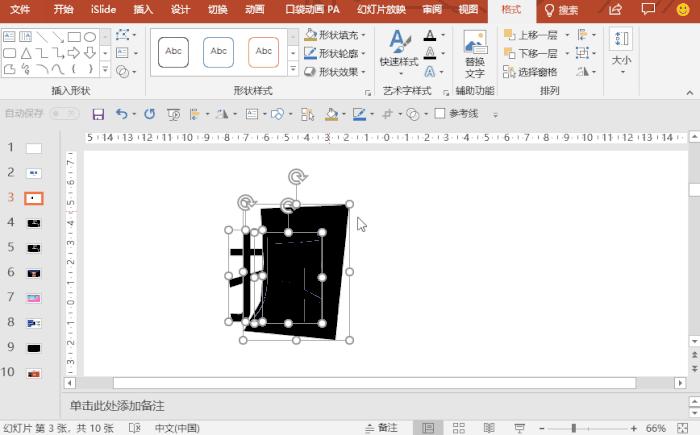Toggle 自动保存 autosave switch

(x=64, y=113)
